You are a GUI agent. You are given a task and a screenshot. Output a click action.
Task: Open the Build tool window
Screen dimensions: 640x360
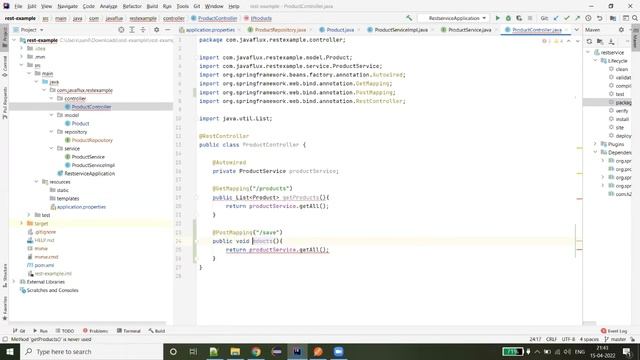157,331
